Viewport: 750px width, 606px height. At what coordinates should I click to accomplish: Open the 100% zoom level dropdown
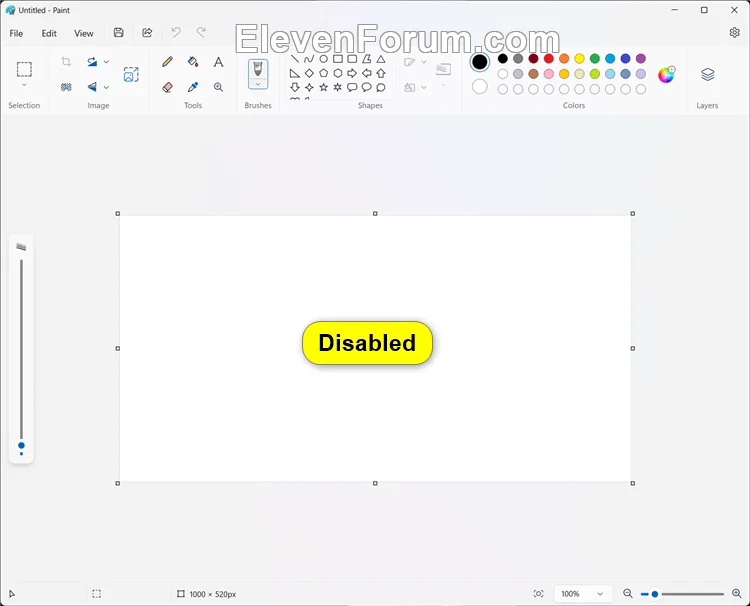[582, 594]
